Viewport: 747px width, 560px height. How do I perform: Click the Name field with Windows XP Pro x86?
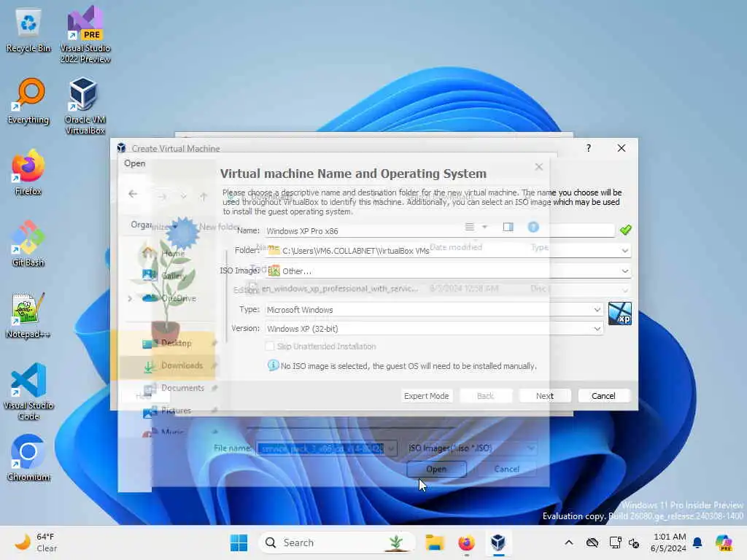[439, 231]
